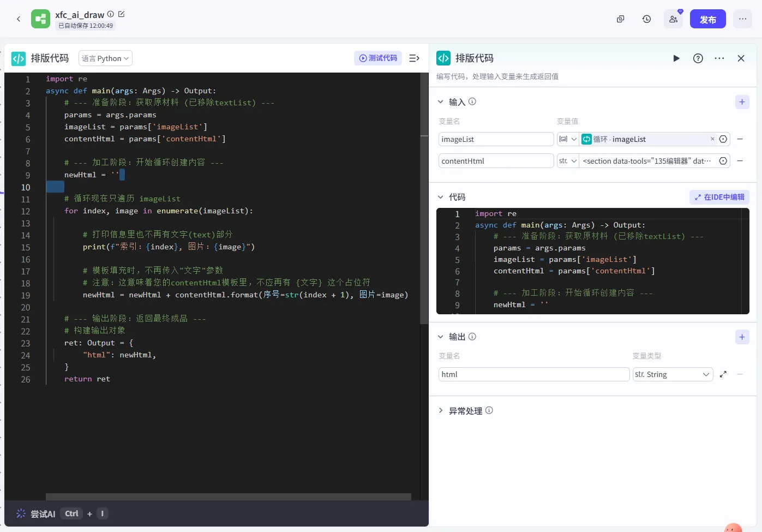The image size is (762, 532).
Task: Collapse the 代码 section
Action: click(x=441, y=197)
